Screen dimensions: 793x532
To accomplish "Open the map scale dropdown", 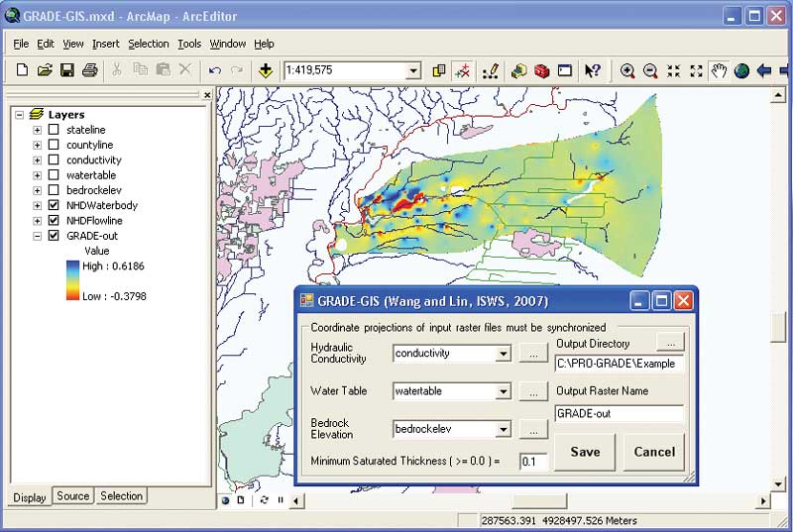I will (x=413, y=70).
